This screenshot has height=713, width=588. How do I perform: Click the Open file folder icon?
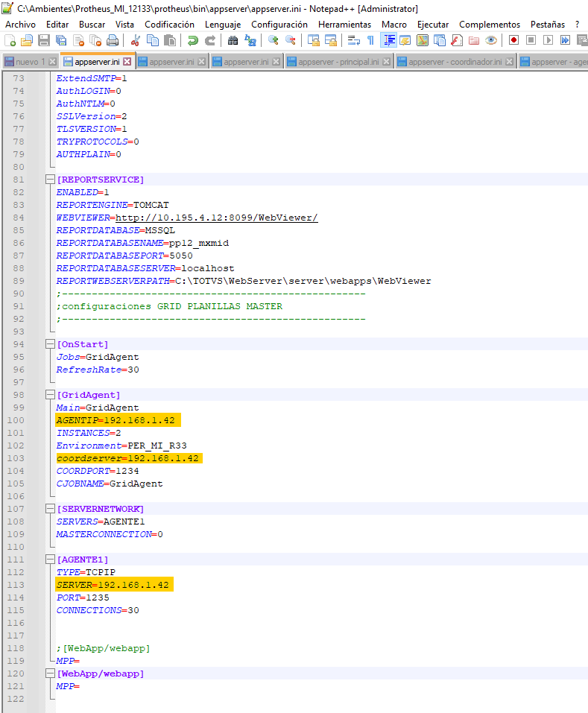tap(27, 40)
